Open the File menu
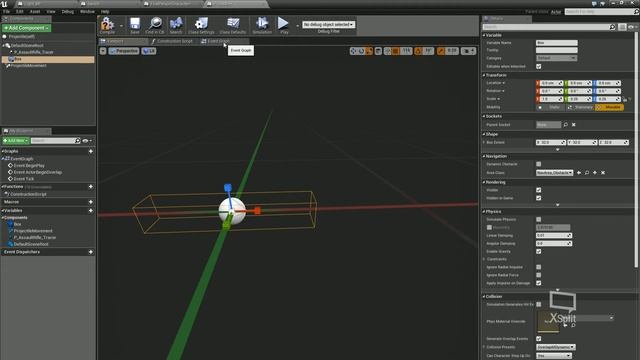This screenshot has height=360, width=640. click(x=7, y=12)
